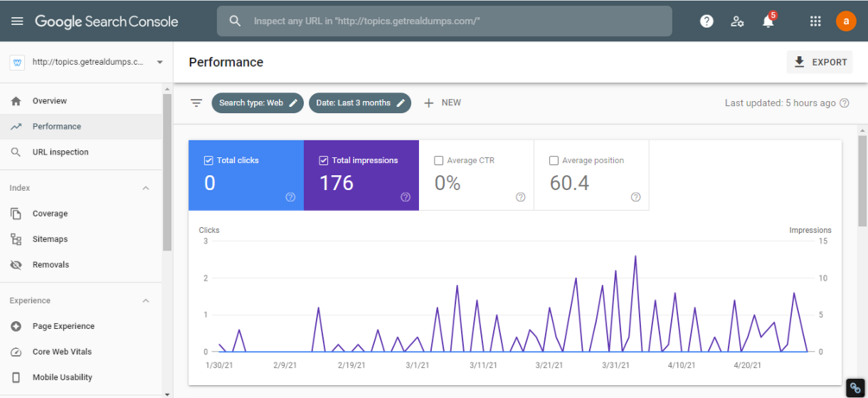Open the hamburger main menu icon
Image resolution: width=868 pixels, height=398 pixels.
[x=18, y=21]
